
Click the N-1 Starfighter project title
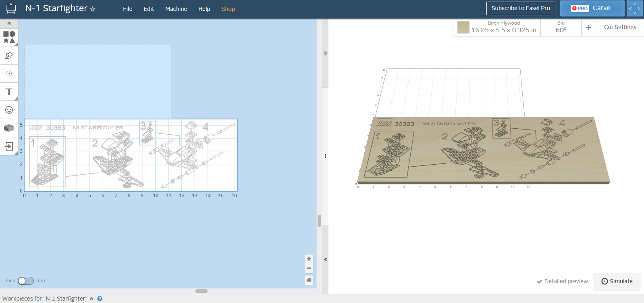click(56, 8)
